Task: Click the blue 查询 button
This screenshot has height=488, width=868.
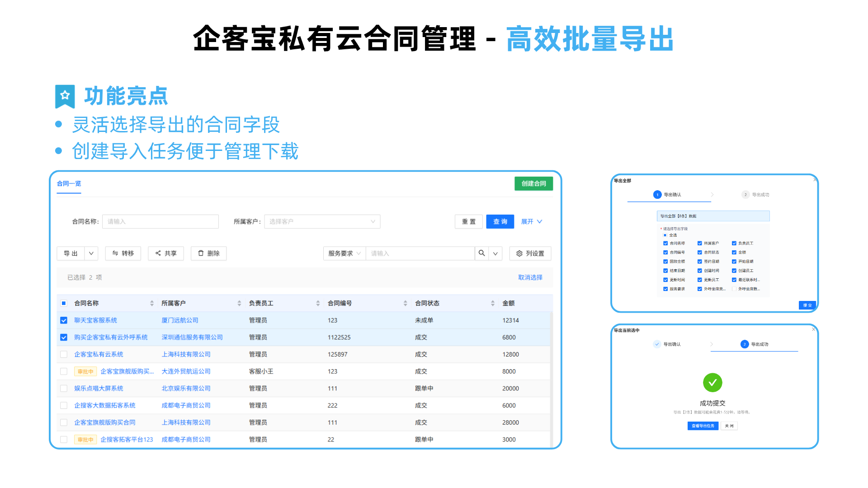Action: pos(500,221)
